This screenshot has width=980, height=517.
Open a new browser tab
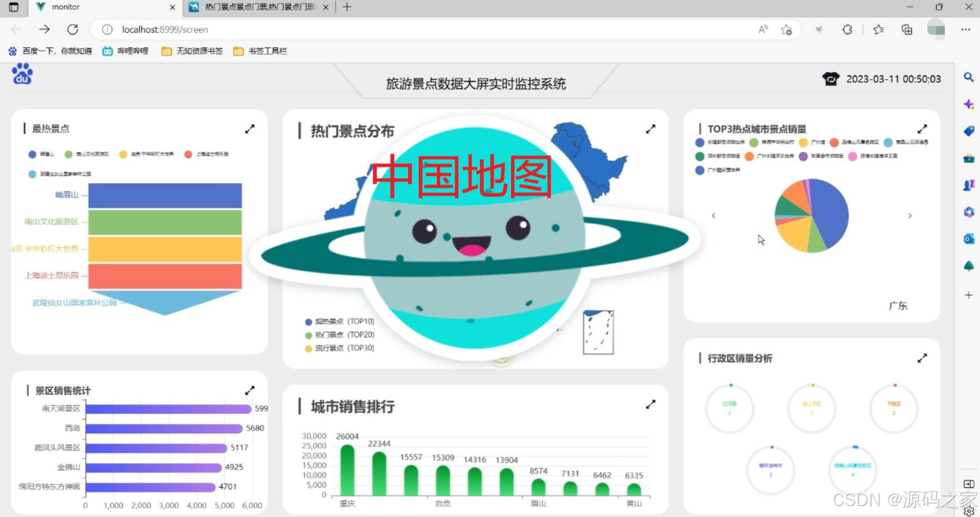tap(347, 7)
